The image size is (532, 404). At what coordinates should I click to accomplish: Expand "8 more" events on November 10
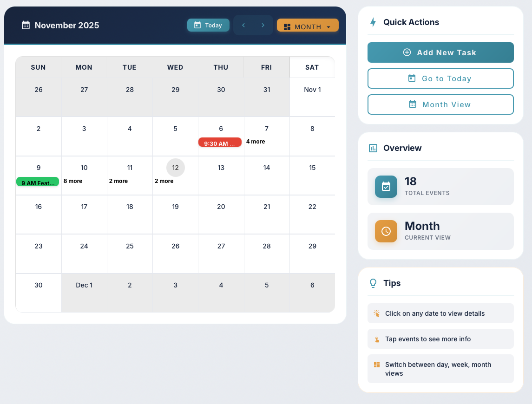[x=73, y=181]
